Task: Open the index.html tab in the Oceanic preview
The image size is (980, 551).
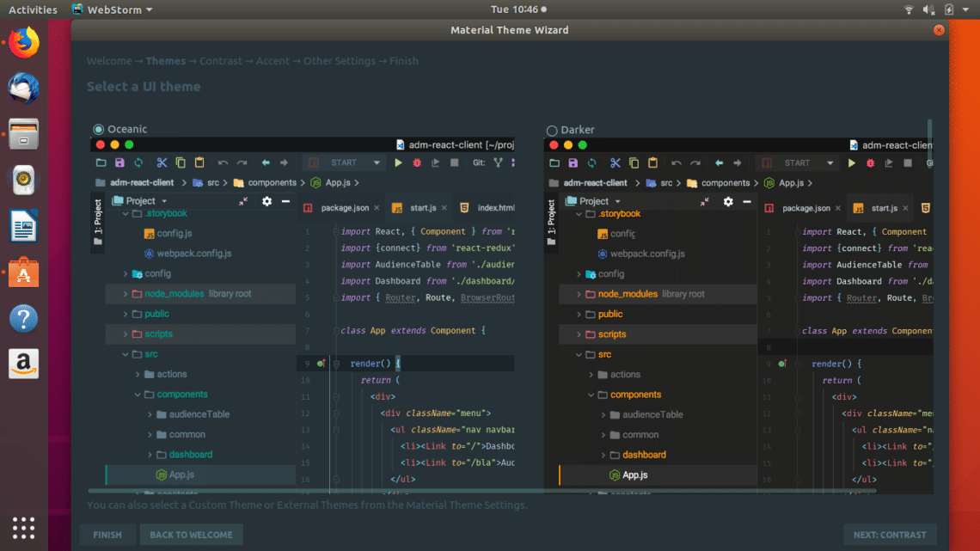Action: coord(488,208)
